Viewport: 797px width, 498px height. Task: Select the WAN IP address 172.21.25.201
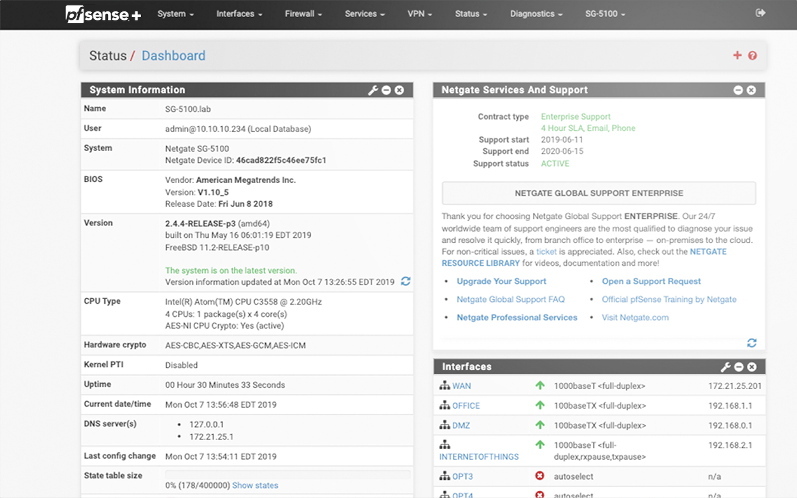(734, 386)
